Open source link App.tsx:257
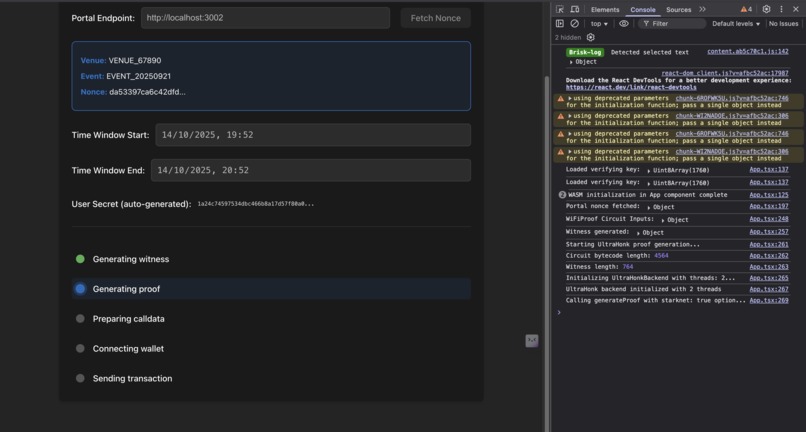This screenshot has height=432, width=806. click(x=768, y=231)
